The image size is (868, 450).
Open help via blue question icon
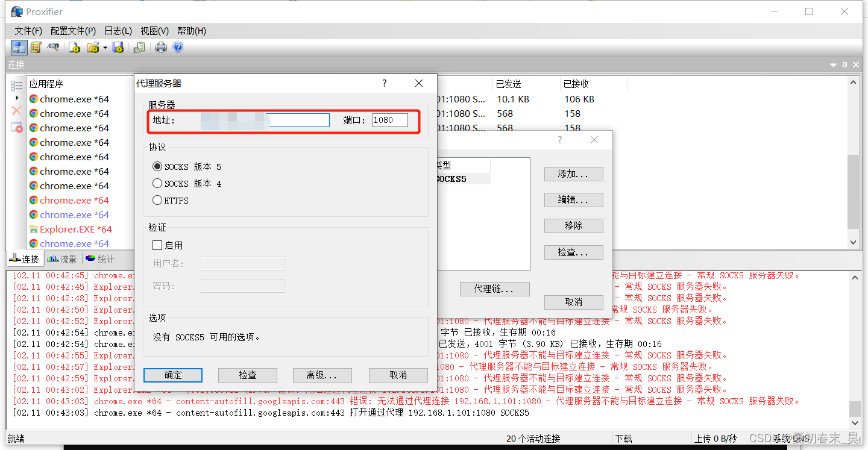pos(178,47)
